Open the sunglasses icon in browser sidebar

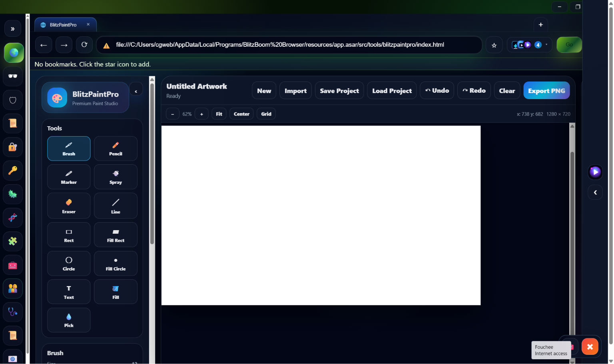(x=13, y=76)
